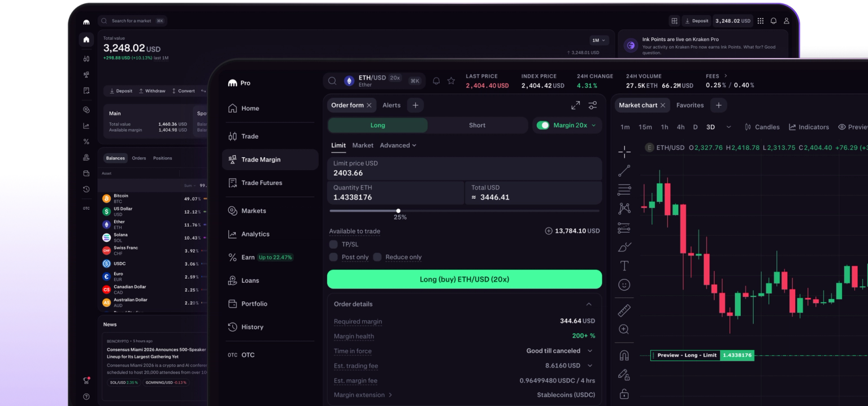Toggle the magnet snap mode

[x=624, y=356]
